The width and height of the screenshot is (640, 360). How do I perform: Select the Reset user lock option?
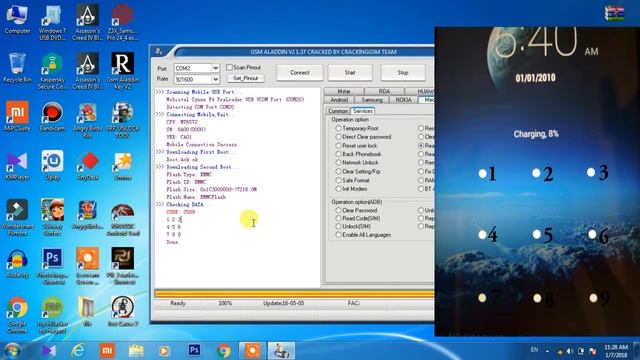click(338, 146)
